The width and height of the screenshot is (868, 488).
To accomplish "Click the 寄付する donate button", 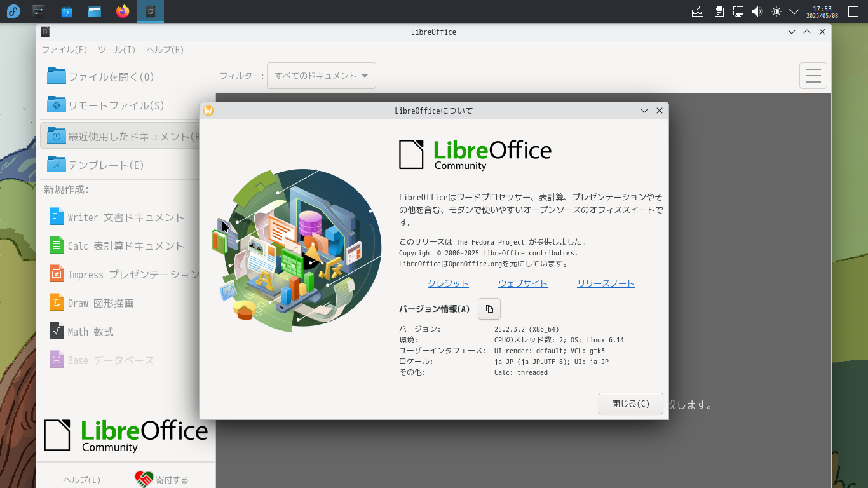I will (x=163, y=480).
